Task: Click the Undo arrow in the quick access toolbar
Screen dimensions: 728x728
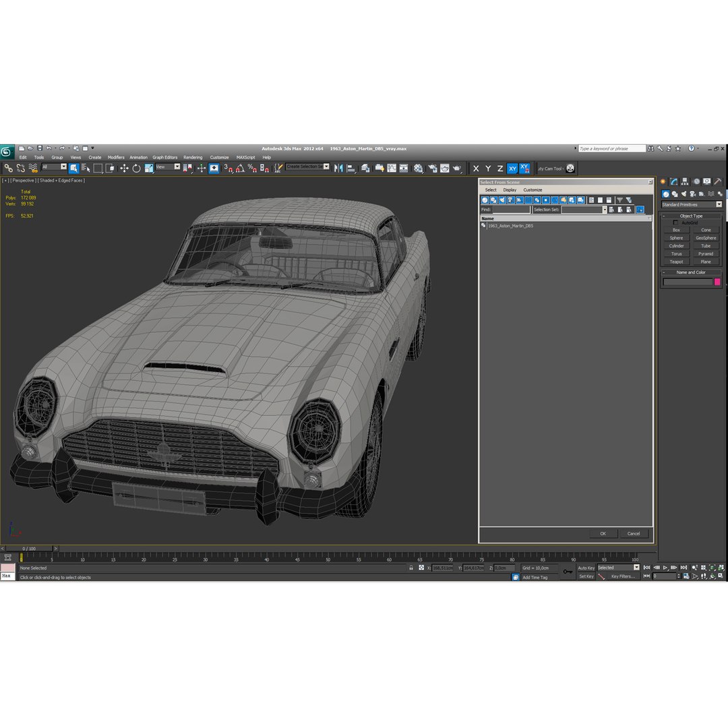Action: coord(49,148)
